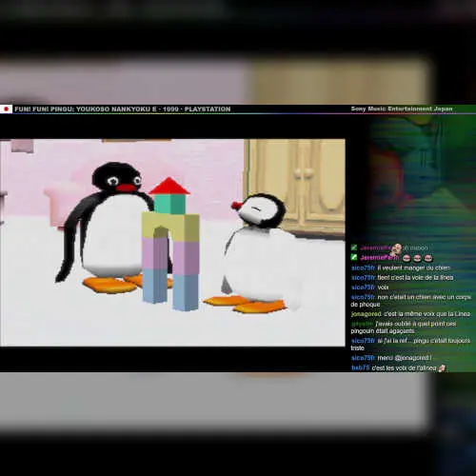Click message 'tient c'est la voix de la linea'
This screenshot has width=476, height=476.
click(415, 277)
